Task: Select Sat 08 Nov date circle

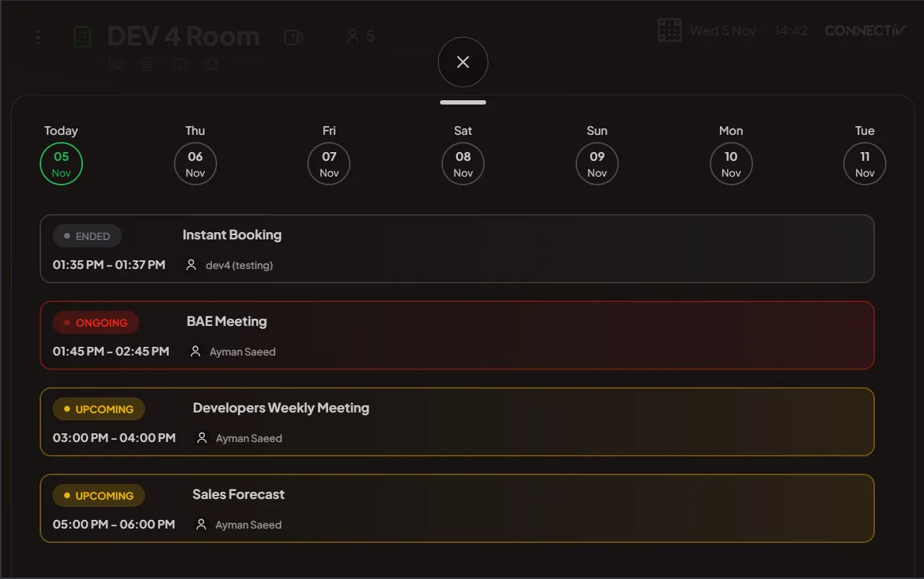Action: [x=463, y=164]
